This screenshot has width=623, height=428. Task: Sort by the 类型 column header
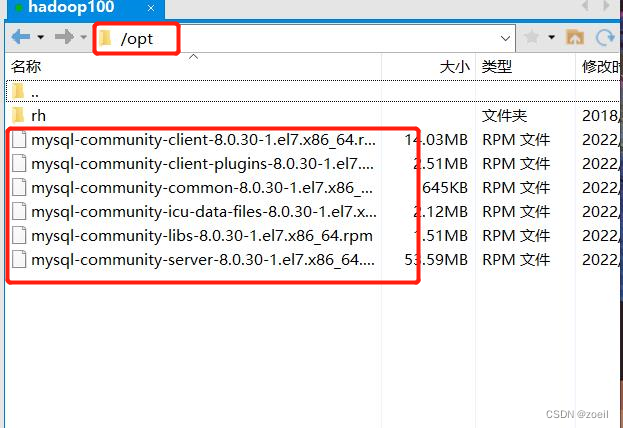point(525,66)
